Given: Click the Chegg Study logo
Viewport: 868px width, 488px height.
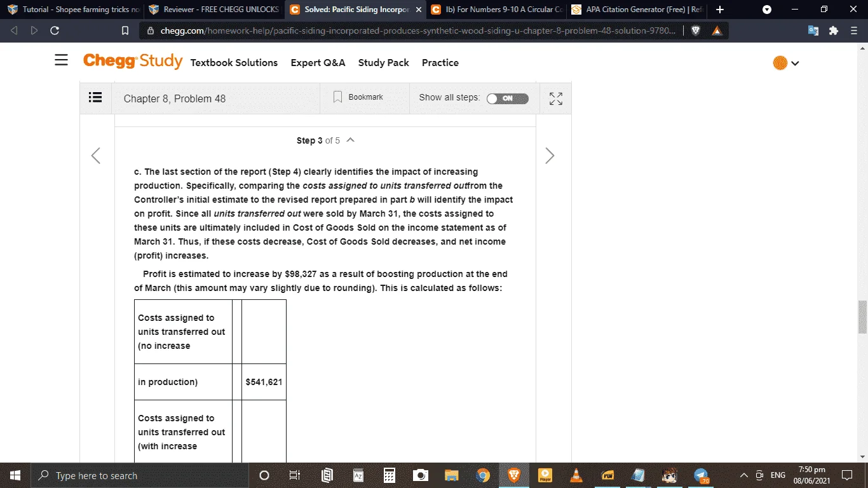Looking at the screenshot, I should (x=133, y=62).
